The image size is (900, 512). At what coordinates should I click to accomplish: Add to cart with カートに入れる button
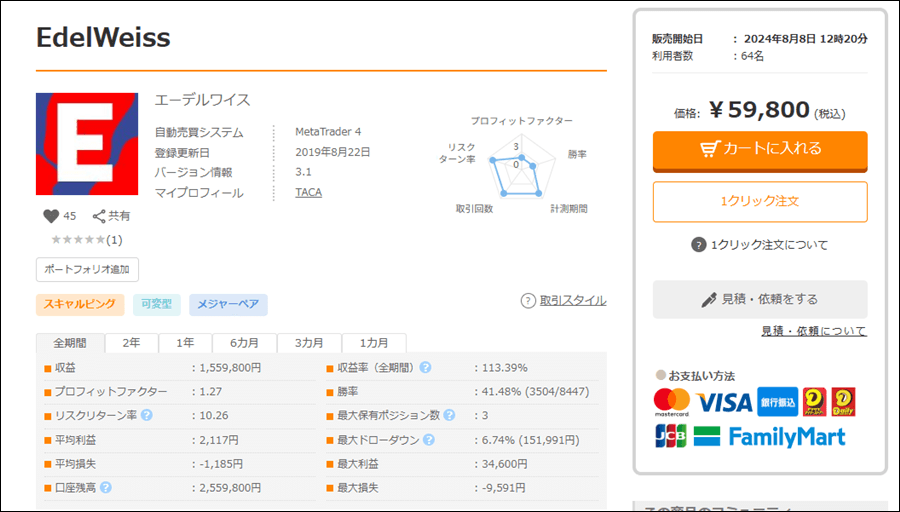click(760, 149)
